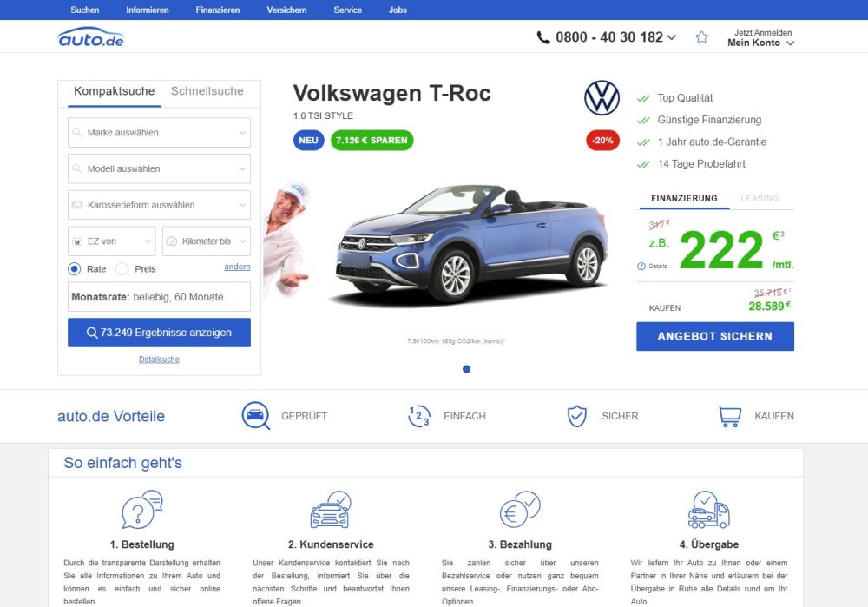
Task: Click the green 7.126 € SPAREN badge
Action: pyautogui.click(x=372, y=141)
